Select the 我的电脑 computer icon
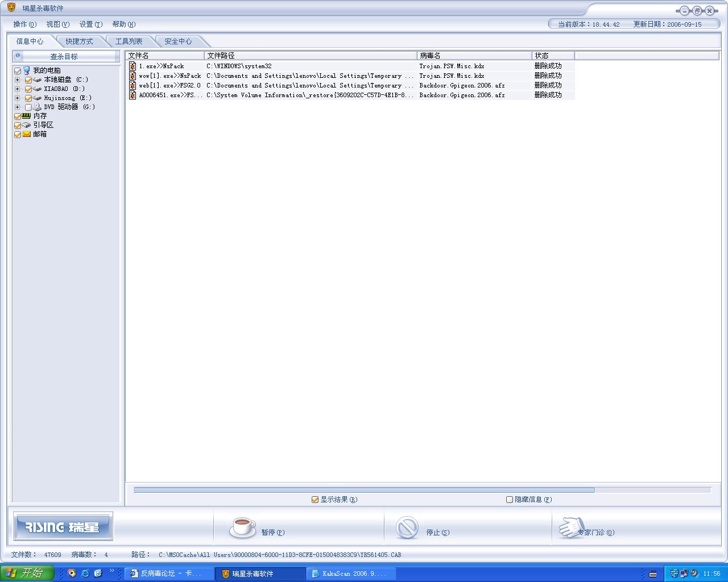This screenshot has width=728, height=582. (x=27, y=70)
